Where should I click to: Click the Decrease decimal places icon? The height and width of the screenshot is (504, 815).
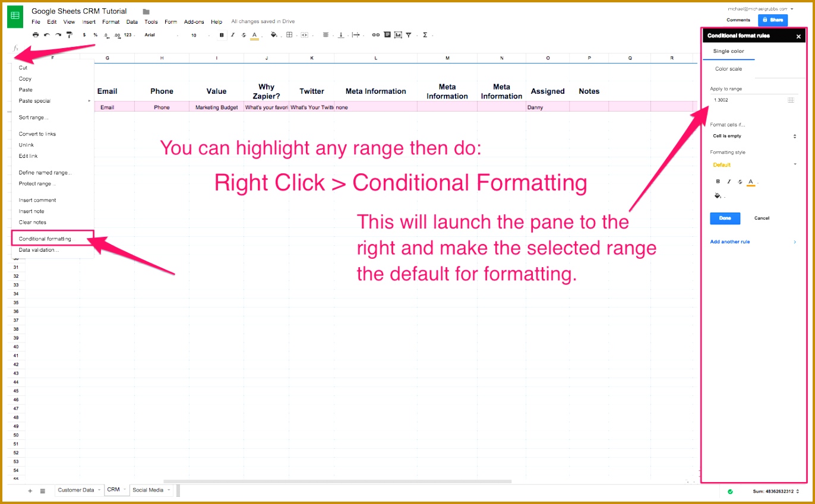coord(106,35)
